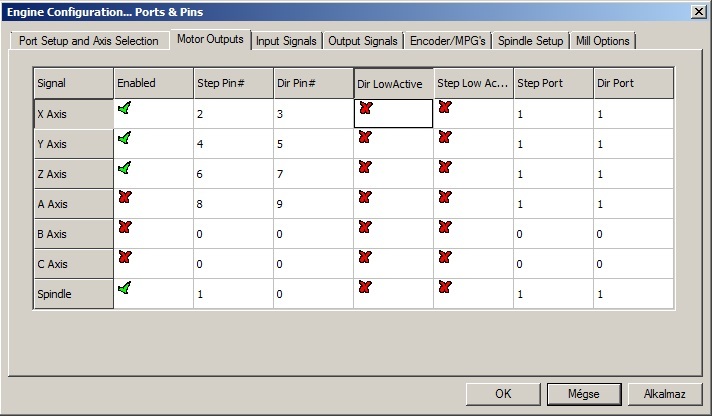Viewport: 712px width, 416px height.
Task: Toggle the Z Axis Enabled green checkmark
Action: click(124, 168)
